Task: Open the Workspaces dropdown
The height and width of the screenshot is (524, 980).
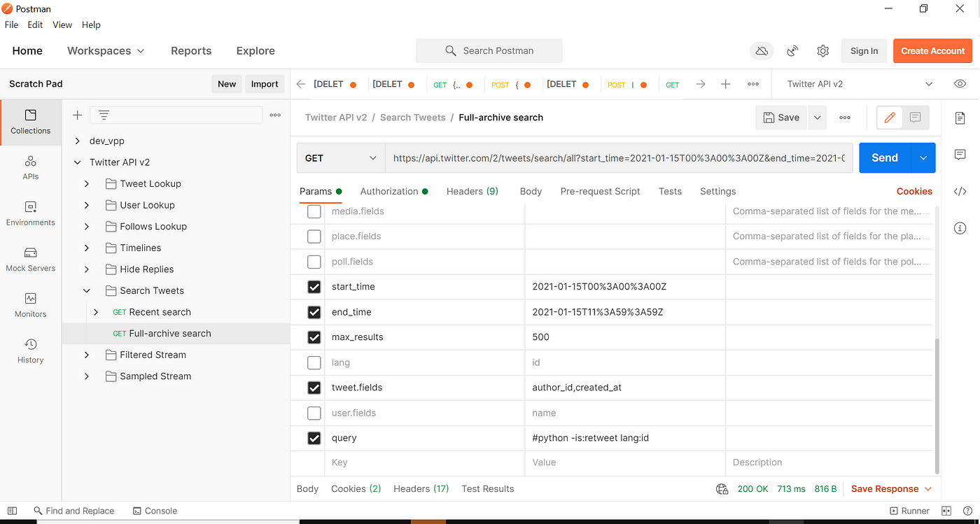Action: (x=106, y=51)
